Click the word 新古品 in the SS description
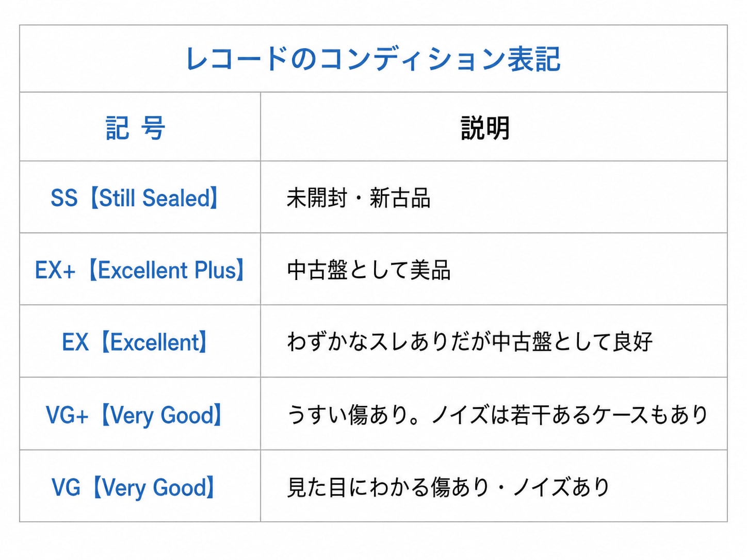Viewport: 747px width, 560px height. [400, 198]
